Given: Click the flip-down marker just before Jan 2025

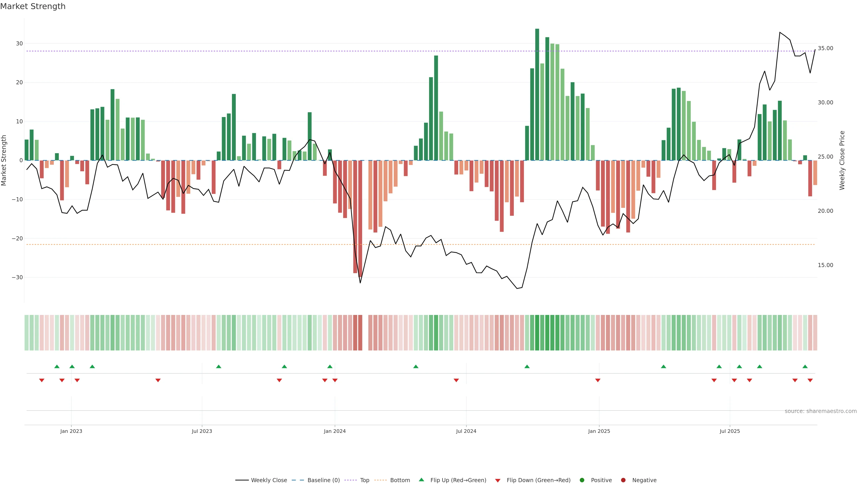Looking at the screenshot, I should click(598, 380).
